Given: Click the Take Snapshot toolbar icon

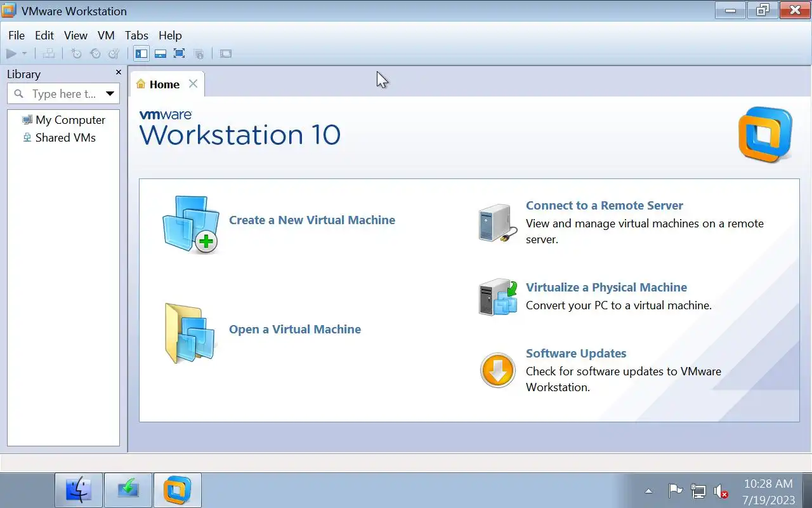Looking at the screenshot, I should click(76, 54).
